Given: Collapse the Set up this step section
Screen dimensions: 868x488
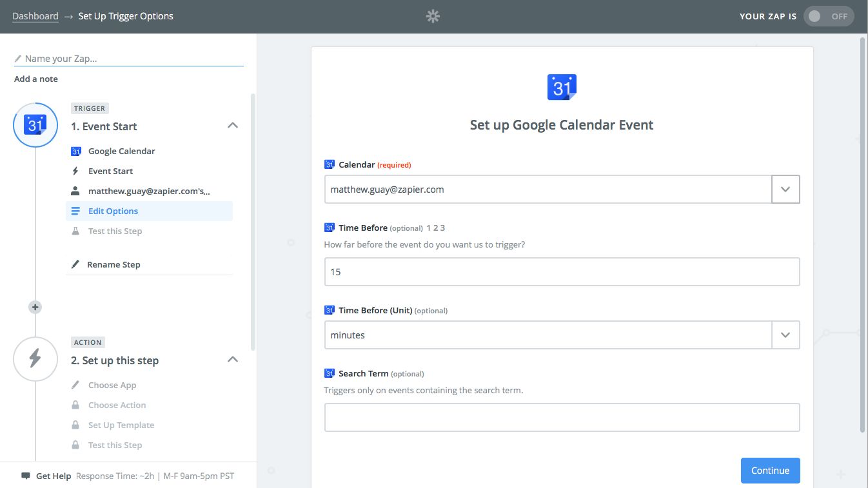Looking at the screenshot, I should (x=233, y=360).
